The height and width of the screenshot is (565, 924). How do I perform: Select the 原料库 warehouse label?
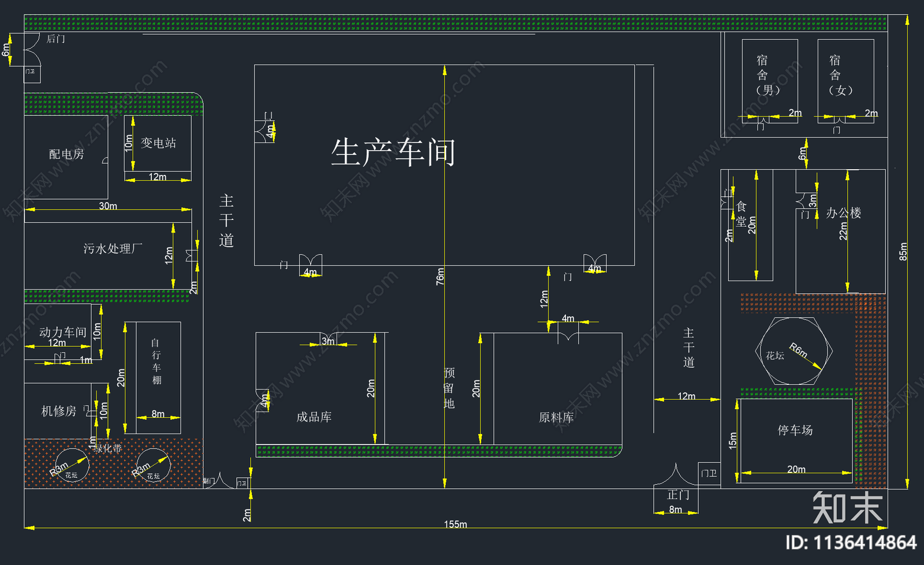pyautogui.click(x=556, y=417)
